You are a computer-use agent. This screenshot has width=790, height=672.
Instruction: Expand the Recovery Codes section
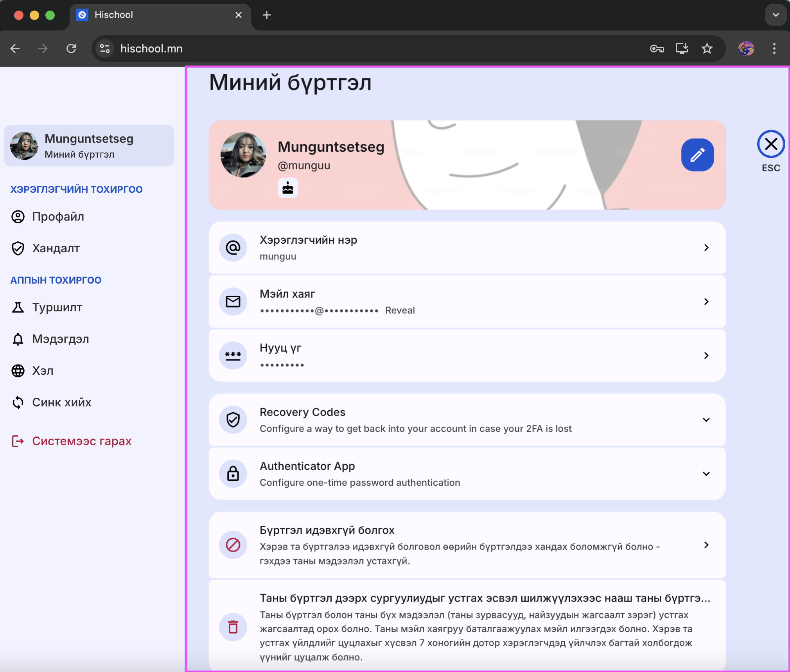[707, 420]
